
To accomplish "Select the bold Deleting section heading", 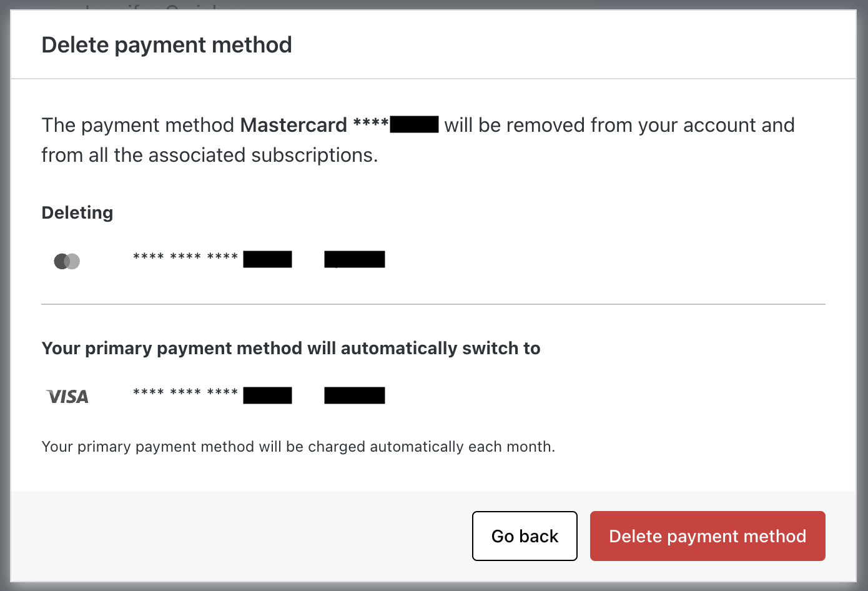I will [x=77, y=212].
